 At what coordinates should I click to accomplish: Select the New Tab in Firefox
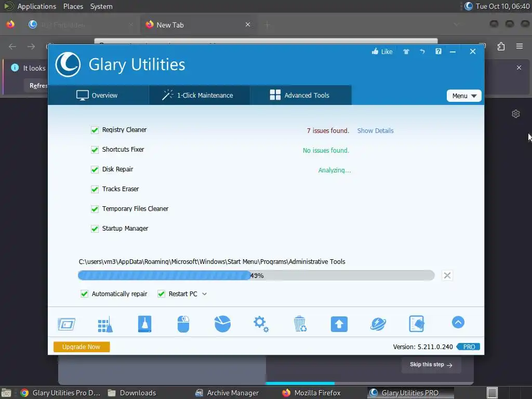click(x=197, y=25)
